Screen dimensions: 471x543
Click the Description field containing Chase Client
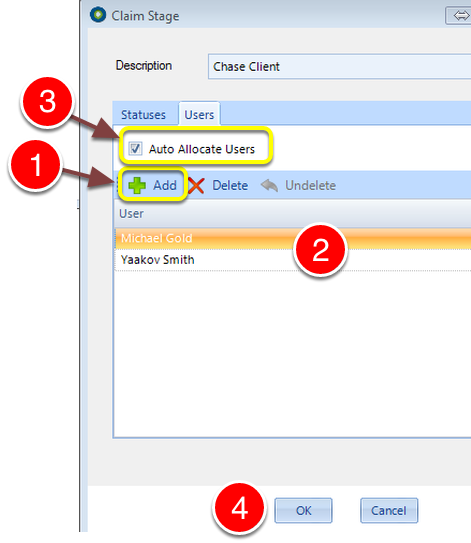pyautogui.click(x=339, y=66)
